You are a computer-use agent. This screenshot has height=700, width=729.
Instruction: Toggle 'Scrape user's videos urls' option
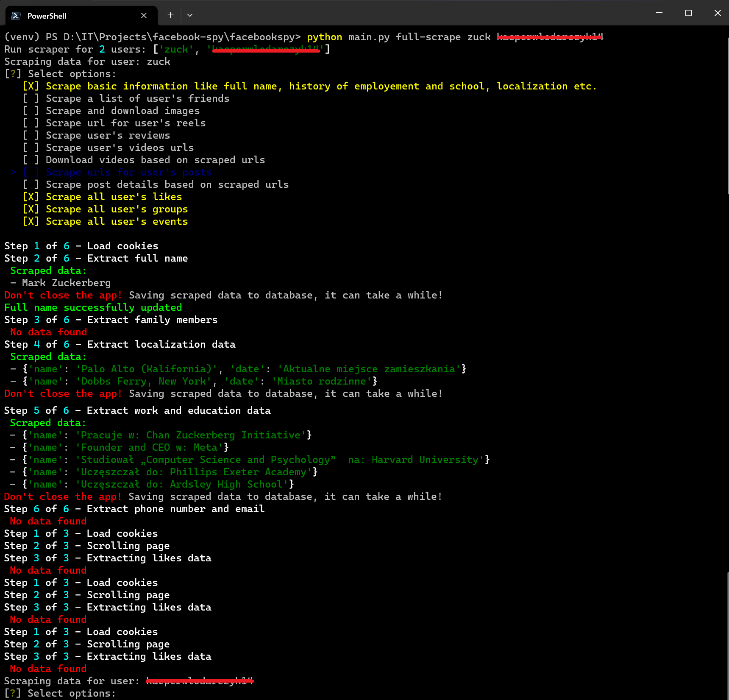108,148
